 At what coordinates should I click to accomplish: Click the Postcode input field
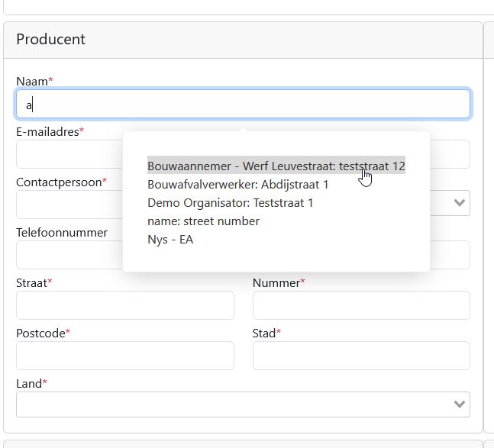pos(124,356)
